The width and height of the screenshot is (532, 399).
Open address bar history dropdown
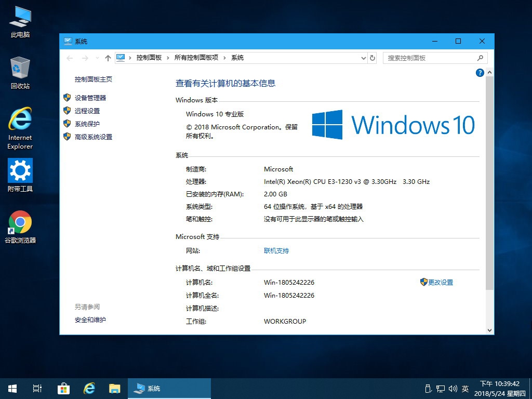click(x=363, y=58)
